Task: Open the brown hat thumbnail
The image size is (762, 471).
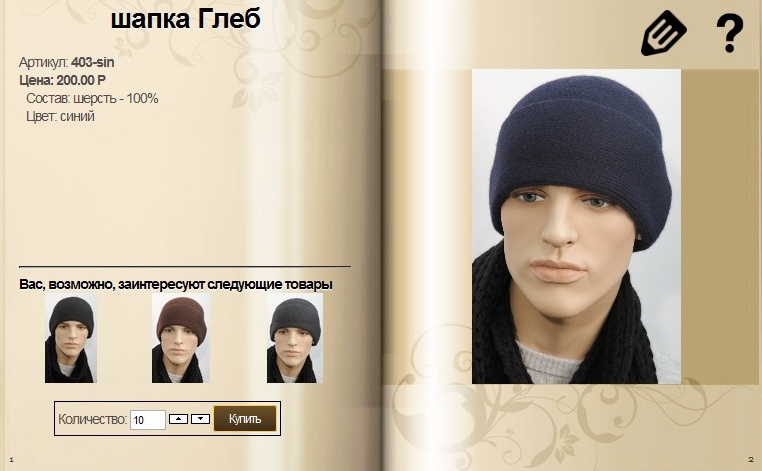Action: [x=181, y=339]
